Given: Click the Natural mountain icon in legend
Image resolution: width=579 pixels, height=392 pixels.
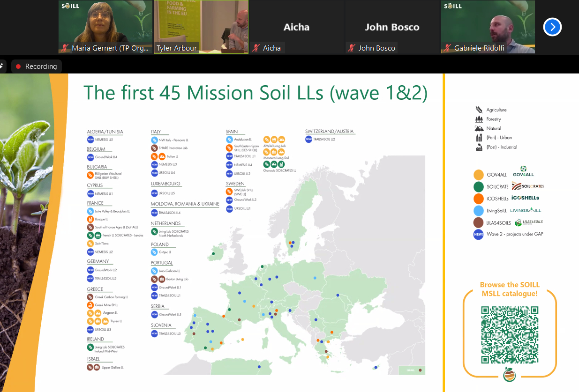Looking at the screenshot, I should [479, 128].
